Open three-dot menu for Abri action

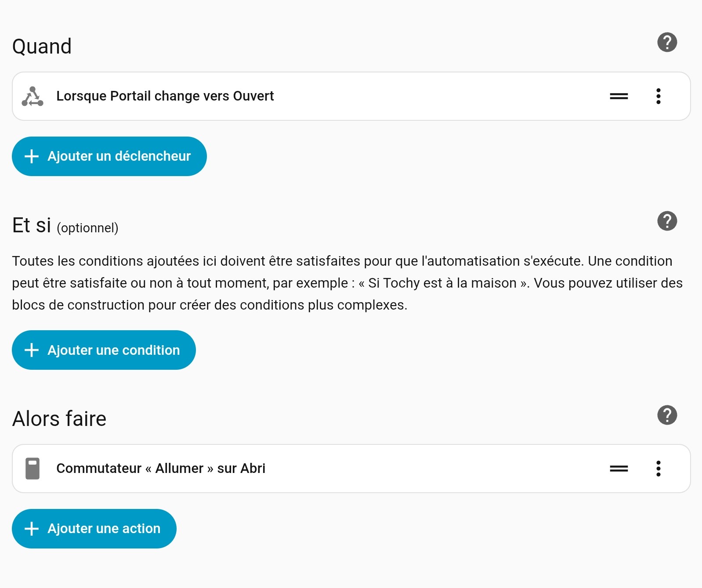pos(658,469)
